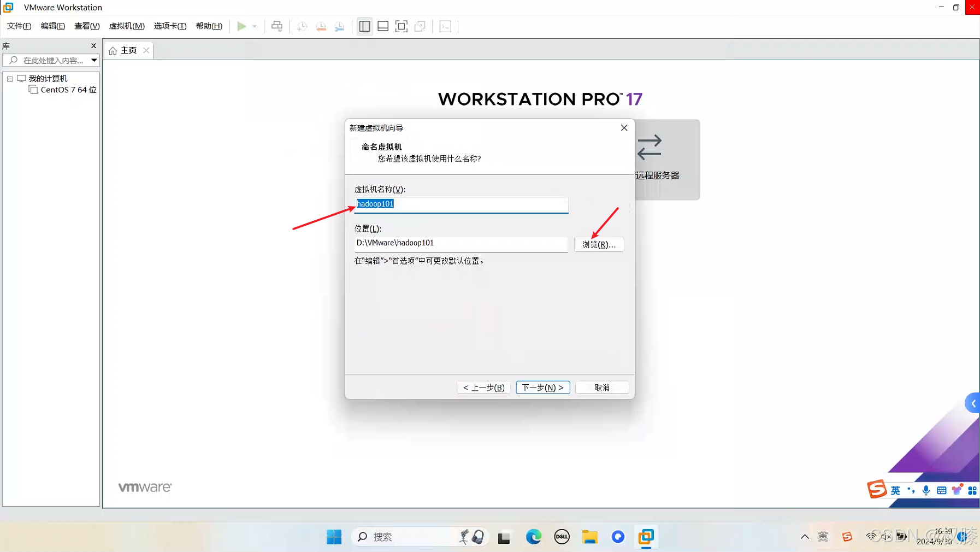The image size is (980, 552).
Task: Click the green Power On play icon
Action: point(241,26)
